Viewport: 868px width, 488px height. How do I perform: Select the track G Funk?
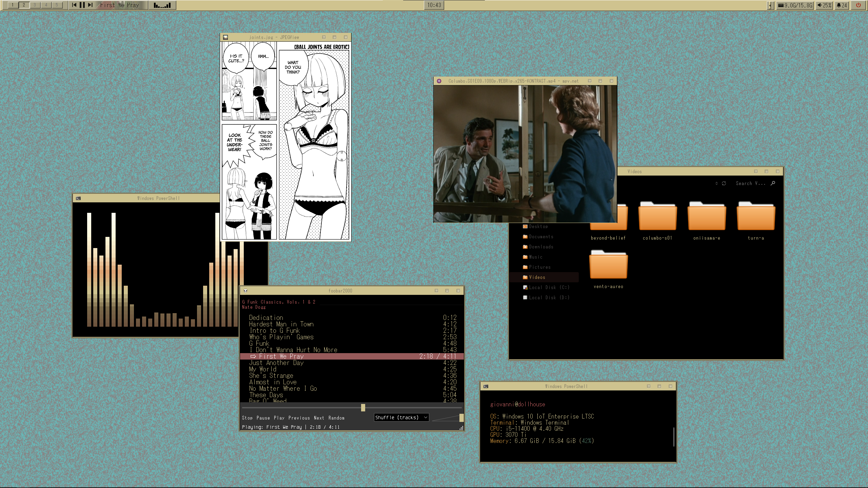point(352,343)
